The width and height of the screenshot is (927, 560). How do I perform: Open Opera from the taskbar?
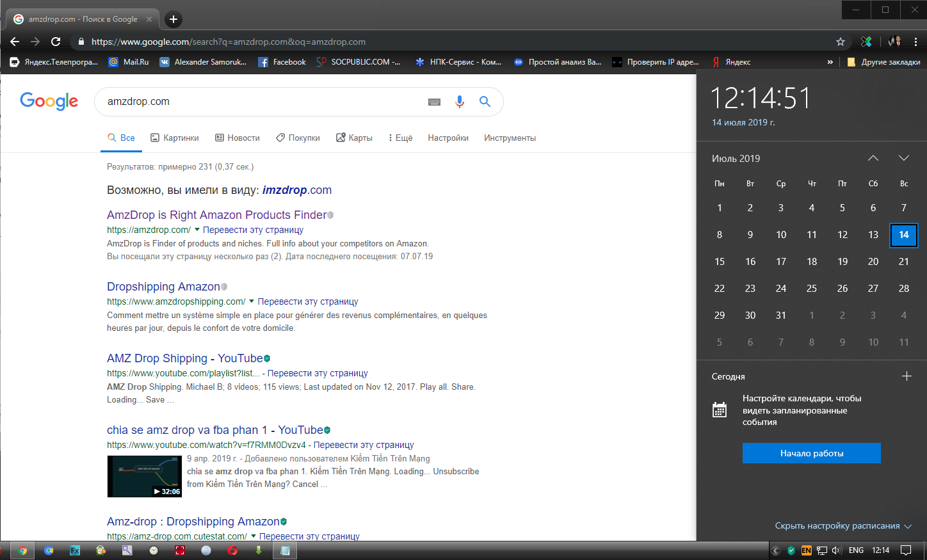(232, 550)
